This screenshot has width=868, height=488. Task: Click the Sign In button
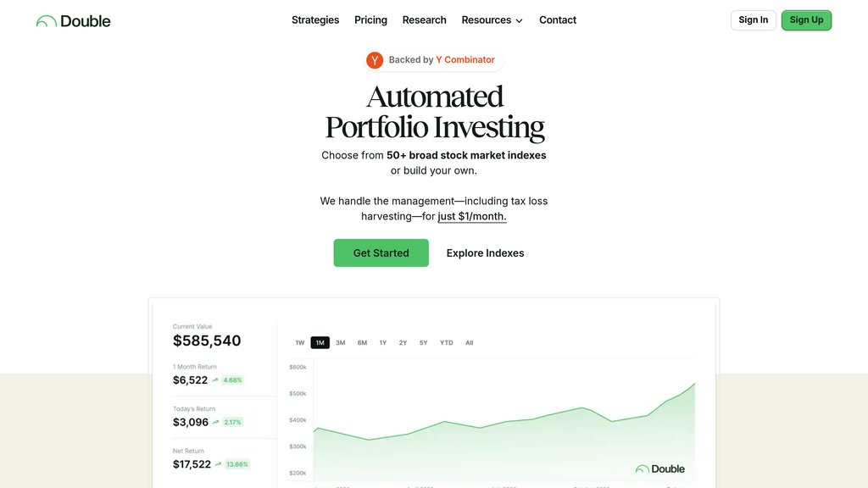(x=753, y=20)
